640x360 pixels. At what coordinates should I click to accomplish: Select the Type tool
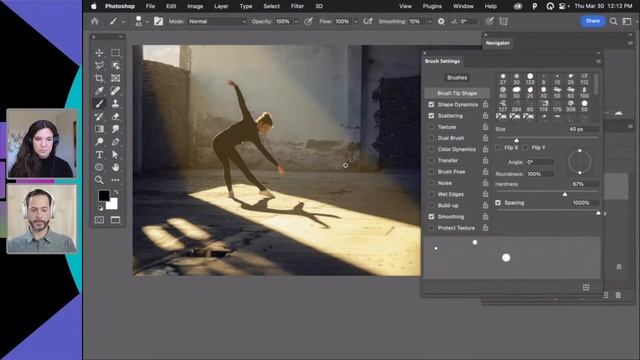[99, 154]
